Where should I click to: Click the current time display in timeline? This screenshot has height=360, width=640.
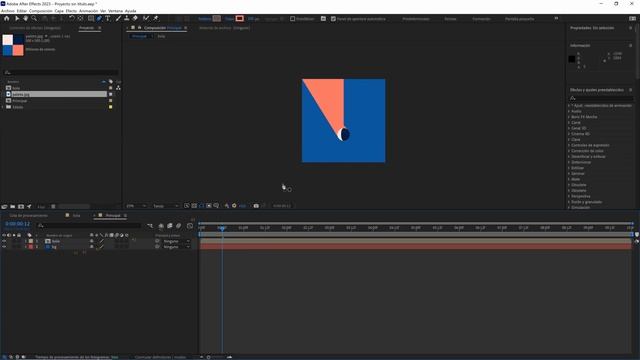point(18,224)
